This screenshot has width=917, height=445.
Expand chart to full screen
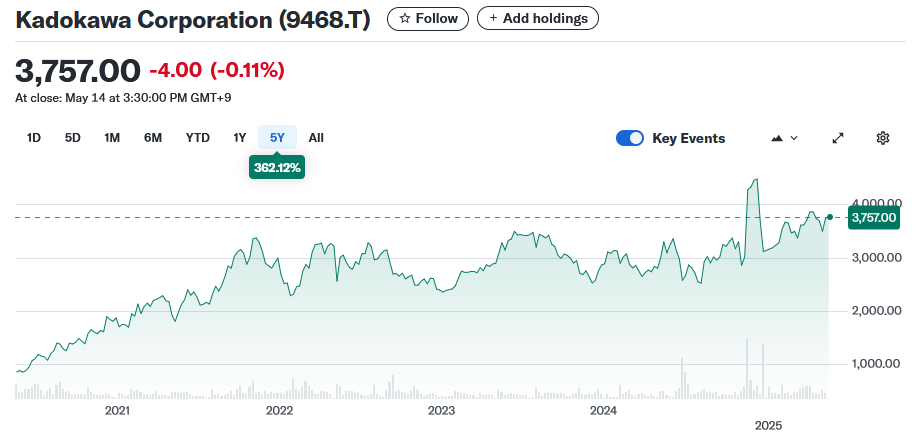[838, 138]
